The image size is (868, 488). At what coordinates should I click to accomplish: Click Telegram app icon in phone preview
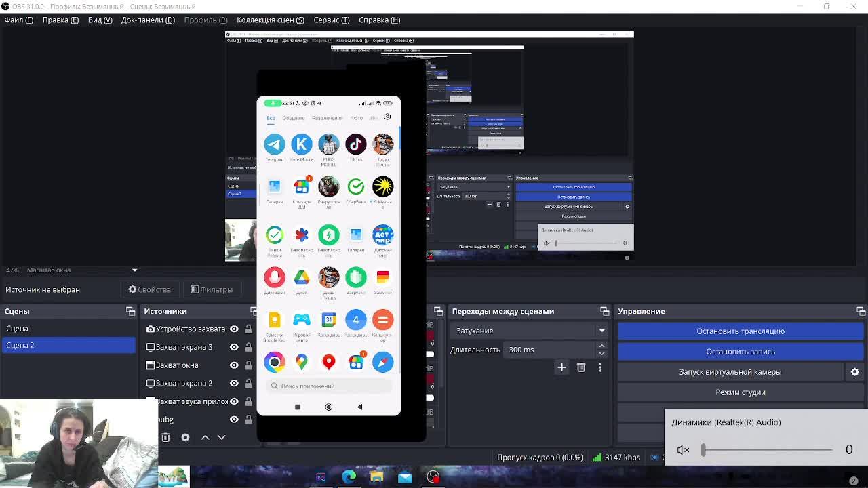(275, 144)
